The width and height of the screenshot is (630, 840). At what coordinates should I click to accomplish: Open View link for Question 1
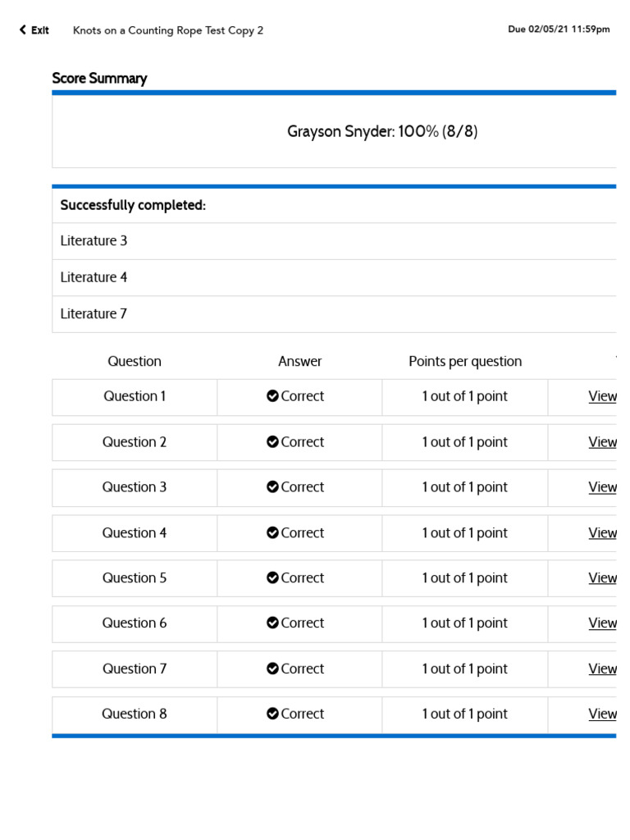pyautogui.click(x=602, y=396)
